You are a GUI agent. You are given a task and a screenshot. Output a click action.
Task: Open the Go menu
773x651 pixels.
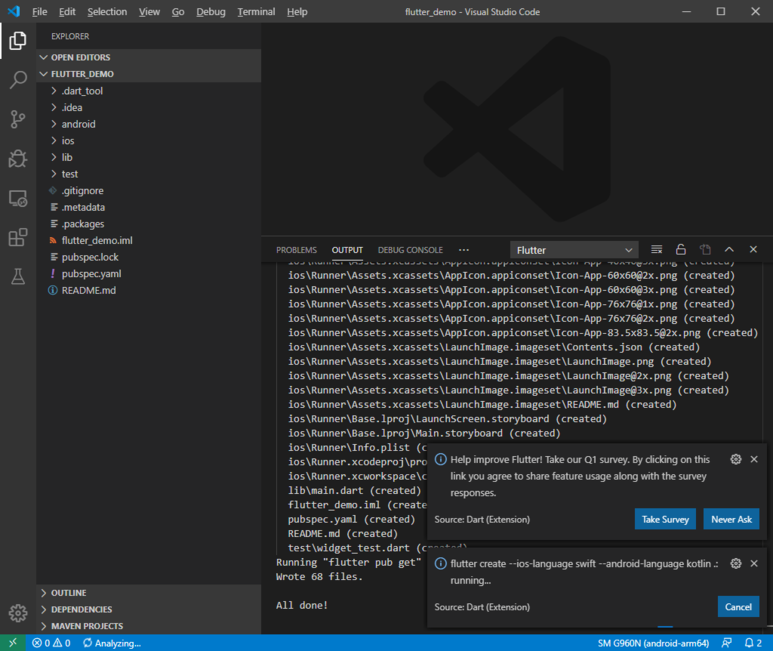pos(178,12)
